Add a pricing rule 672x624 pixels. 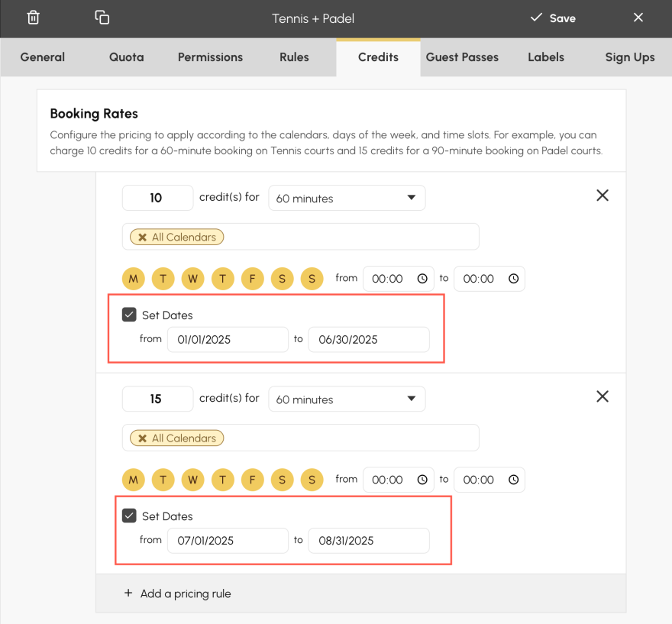pos(177,593)
